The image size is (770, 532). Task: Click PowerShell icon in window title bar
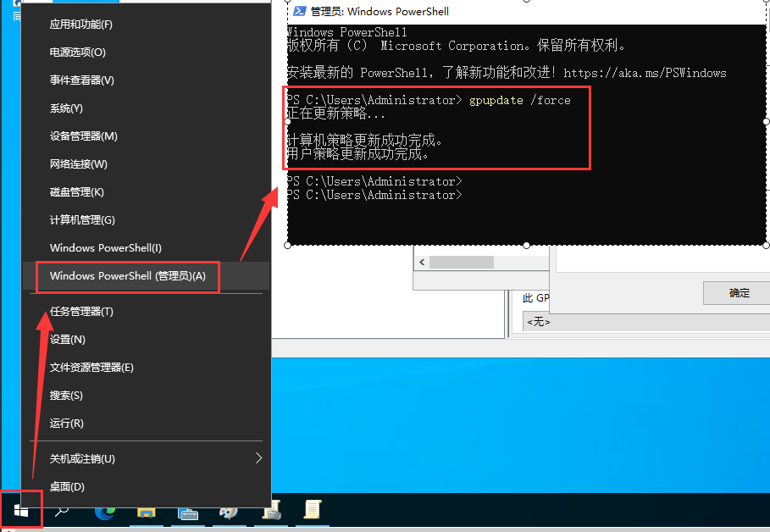tap(299, 11)
